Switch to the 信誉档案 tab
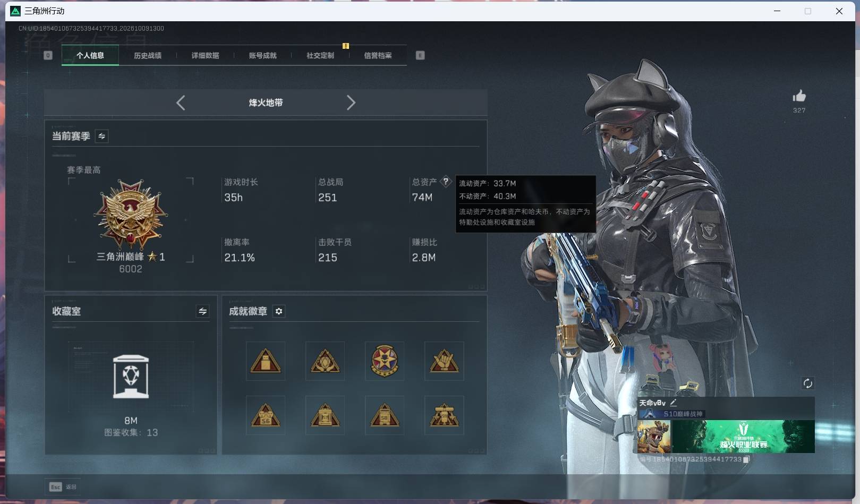This screenshot has height=504, width=860. [378, 55]
